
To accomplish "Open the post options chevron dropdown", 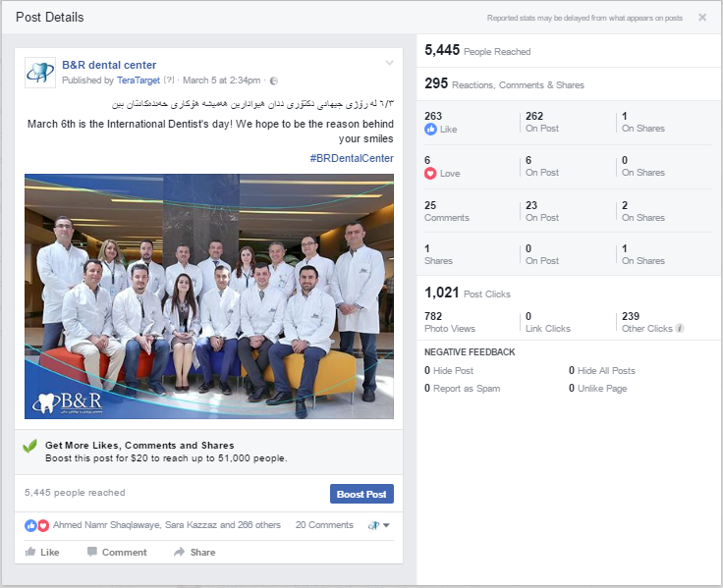I will [x=389, y=64].
